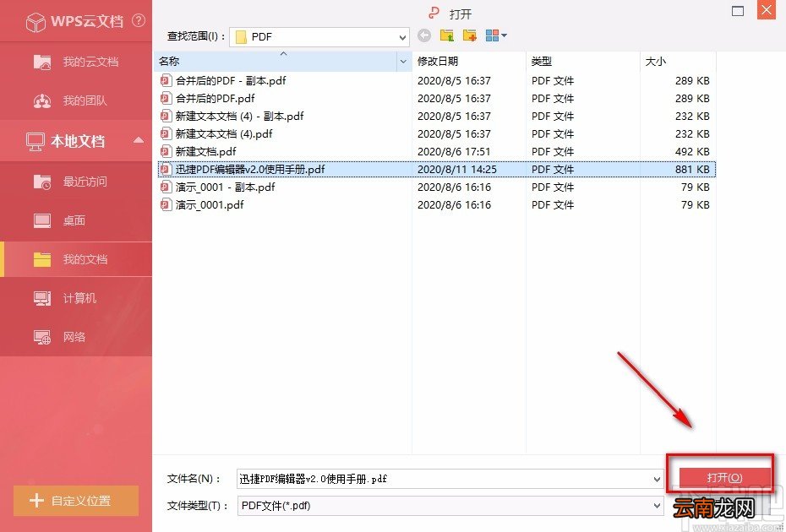Select the file 合并后的PDF - 副本.pdf

pyautogui.click(x=231, y=81)
